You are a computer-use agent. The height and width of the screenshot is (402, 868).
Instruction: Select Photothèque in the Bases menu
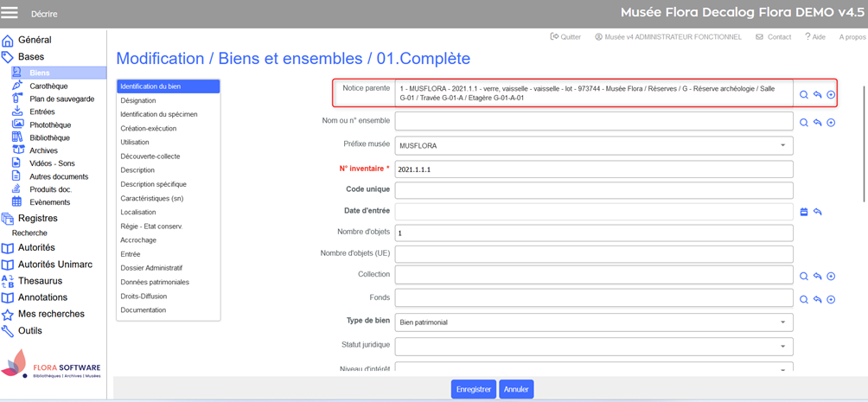pyautogui.click(x=50, y=124)
